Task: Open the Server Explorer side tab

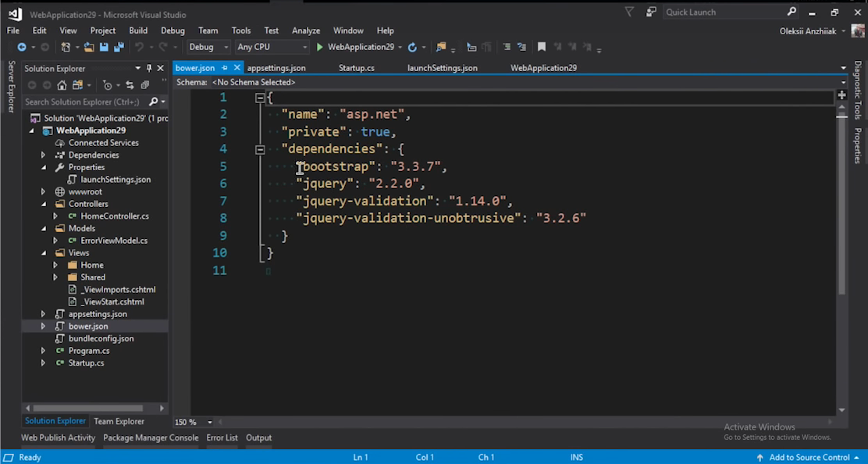Action: point(10,87)
